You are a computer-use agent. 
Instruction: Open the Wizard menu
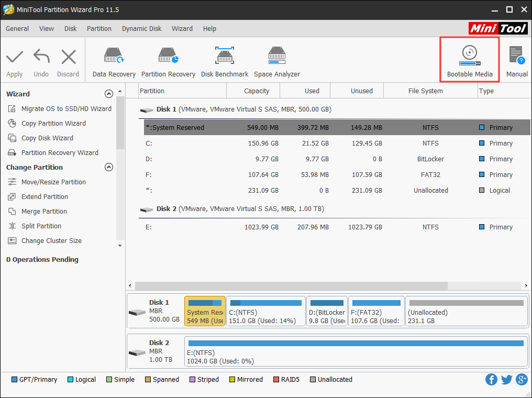pyautogui.click(x=182, y=28)
